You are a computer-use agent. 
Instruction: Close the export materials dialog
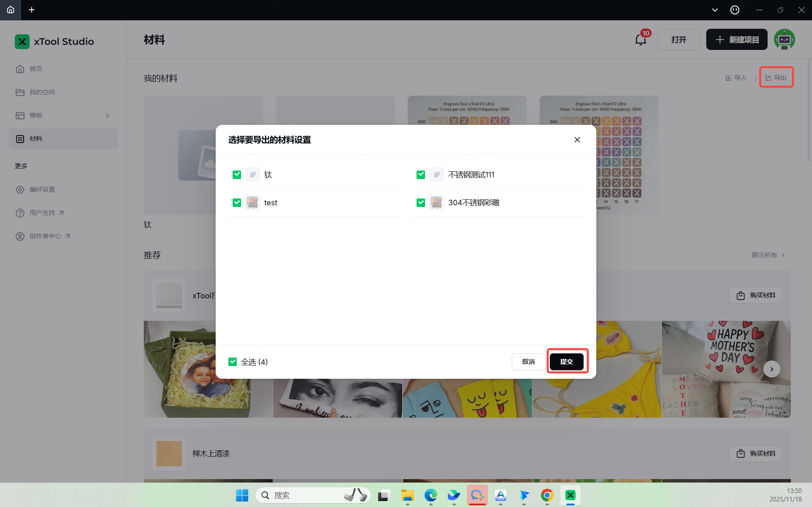click(x=577, y=140)
